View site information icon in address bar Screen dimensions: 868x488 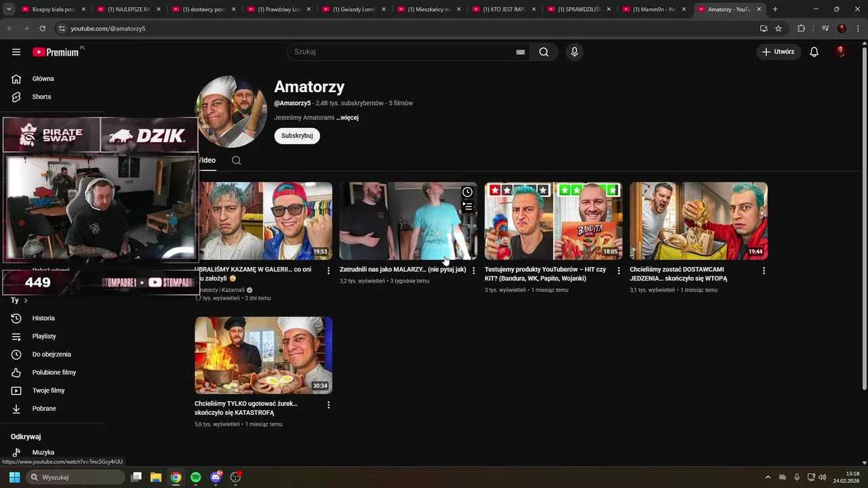click(62, 28)
